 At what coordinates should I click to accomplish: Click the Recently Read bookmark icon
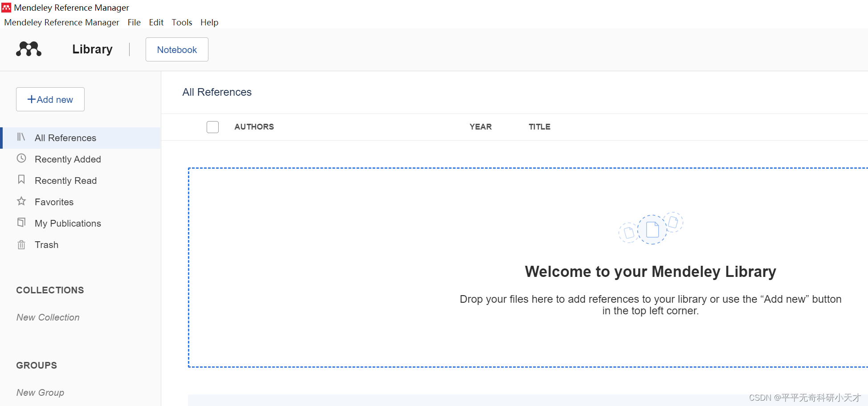point(21,179)
